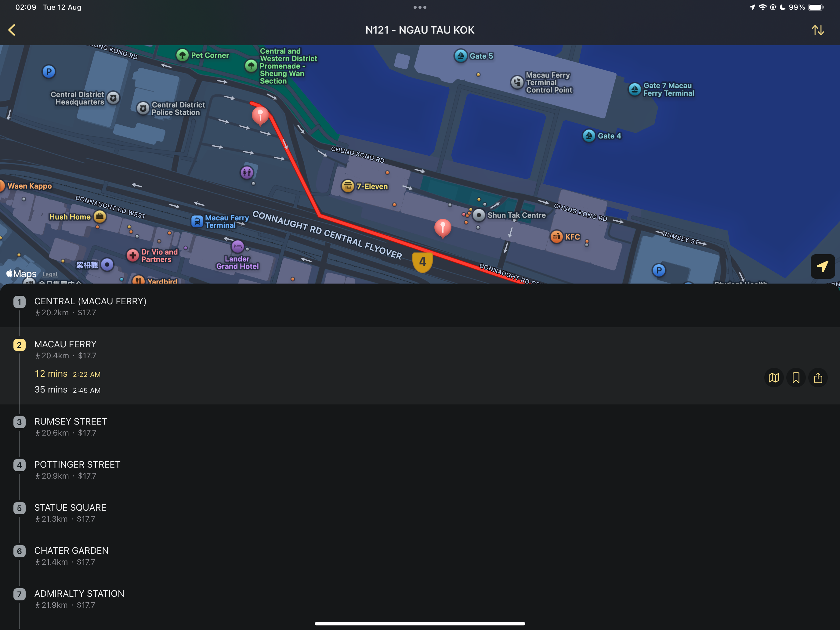
Task: Tap the red pin near Central District Police Station
Action: [260, 115]
